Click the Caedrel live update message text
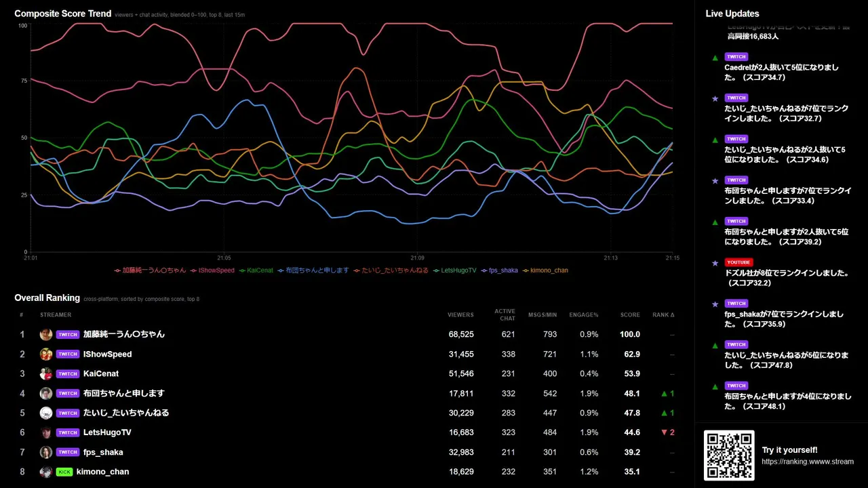This screenshot has width=868, height=488. pyautogui.click(x=782, y=73)
